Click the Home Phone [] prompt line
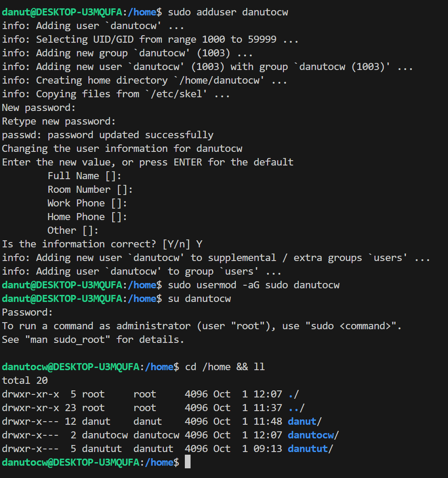 (x=87, y=217)
